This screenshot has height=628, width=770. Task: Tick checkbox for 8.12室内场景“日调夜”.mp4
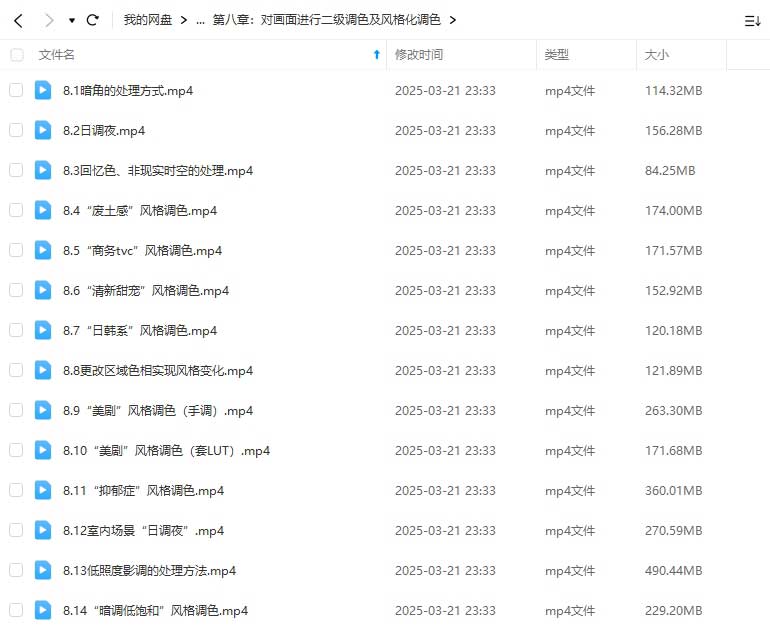[16, 530]
